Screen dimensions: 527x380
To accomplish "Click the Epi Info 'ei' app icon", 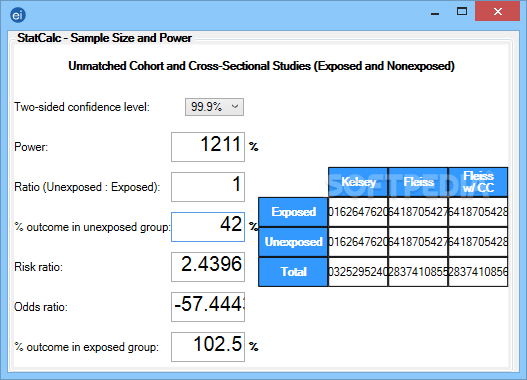I will pos(18,15).
